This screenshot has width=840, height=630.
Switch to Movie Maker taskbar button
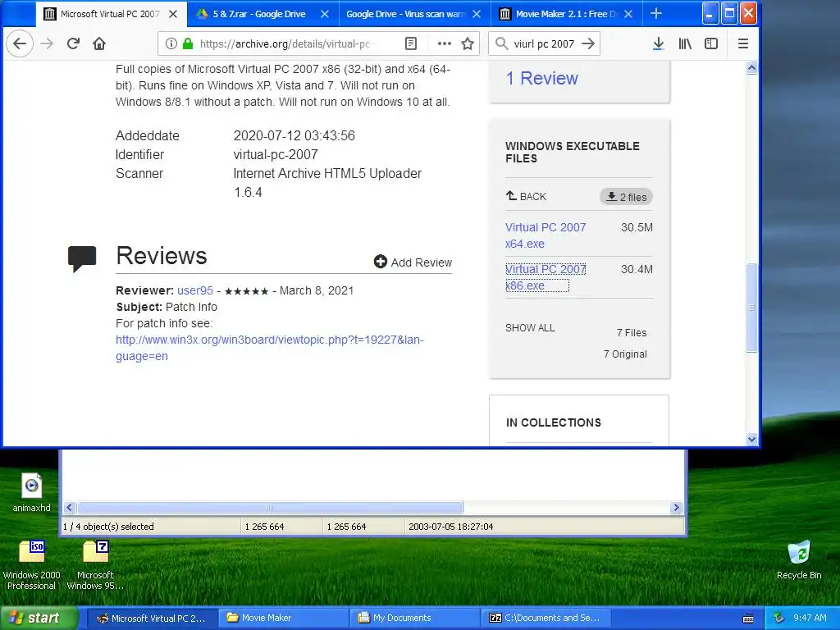(283, 618)
